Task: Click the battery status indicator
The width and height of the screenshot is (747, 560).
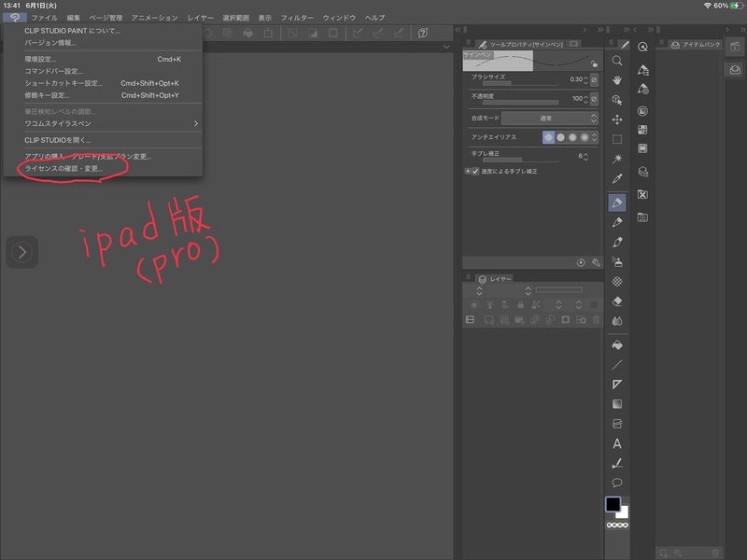Action: (737, 6)
